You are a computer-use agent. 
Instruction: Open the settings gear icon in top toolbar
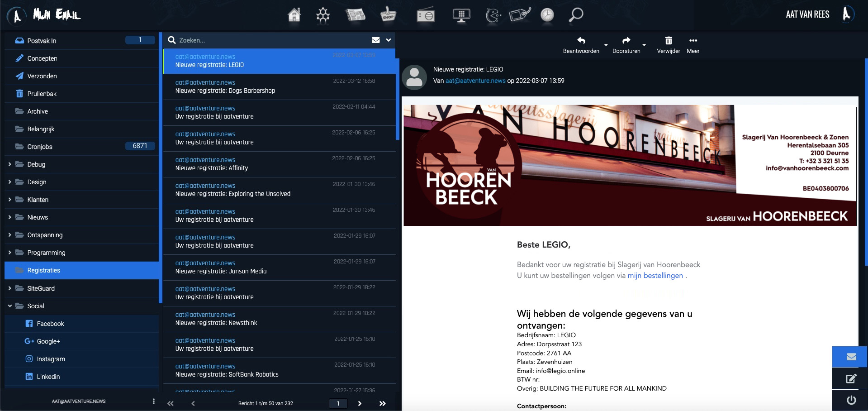coord(323,15)
